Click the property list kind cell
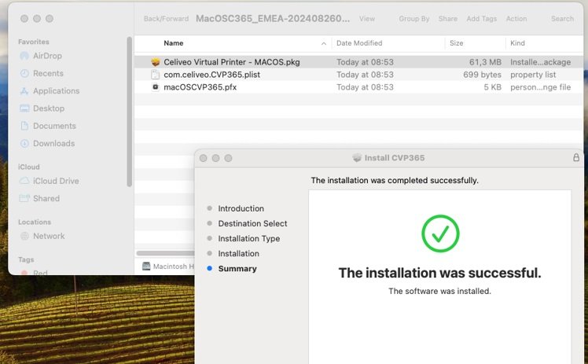The height and width of the screenshot is (364, 588). pos(533,75)
